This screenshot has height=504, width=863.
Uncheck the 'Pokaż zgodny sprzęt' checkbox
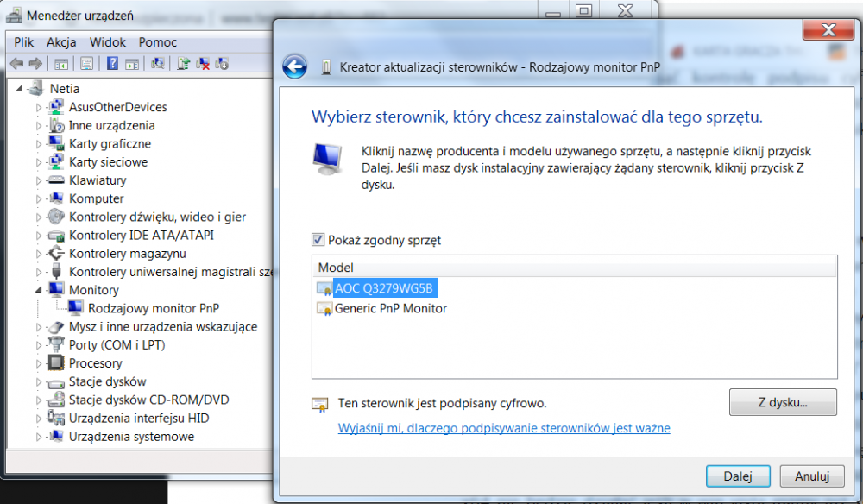pyautogui.click(x=318, y=240)
